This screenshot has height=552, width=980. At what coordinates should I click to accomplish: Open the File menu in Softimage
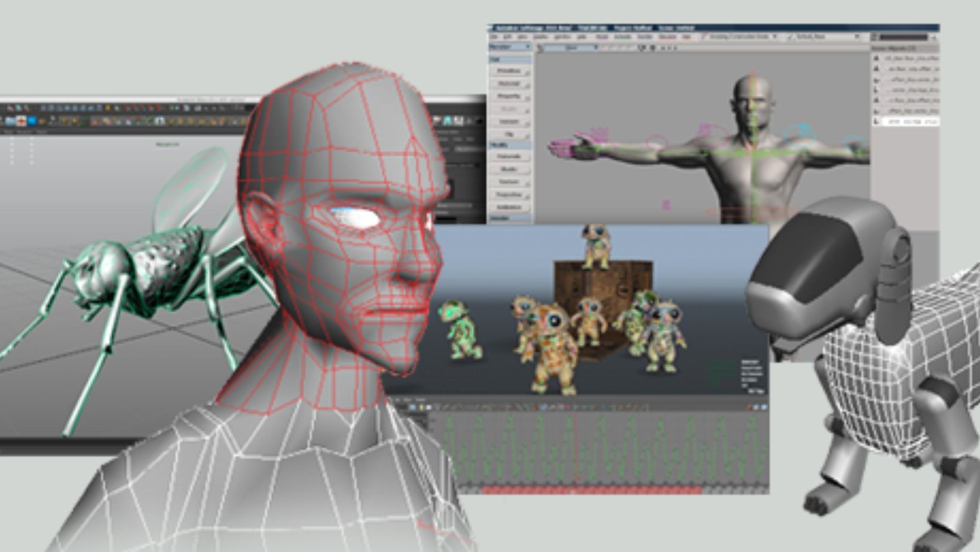pyautogui.click(x=495, y=36)
